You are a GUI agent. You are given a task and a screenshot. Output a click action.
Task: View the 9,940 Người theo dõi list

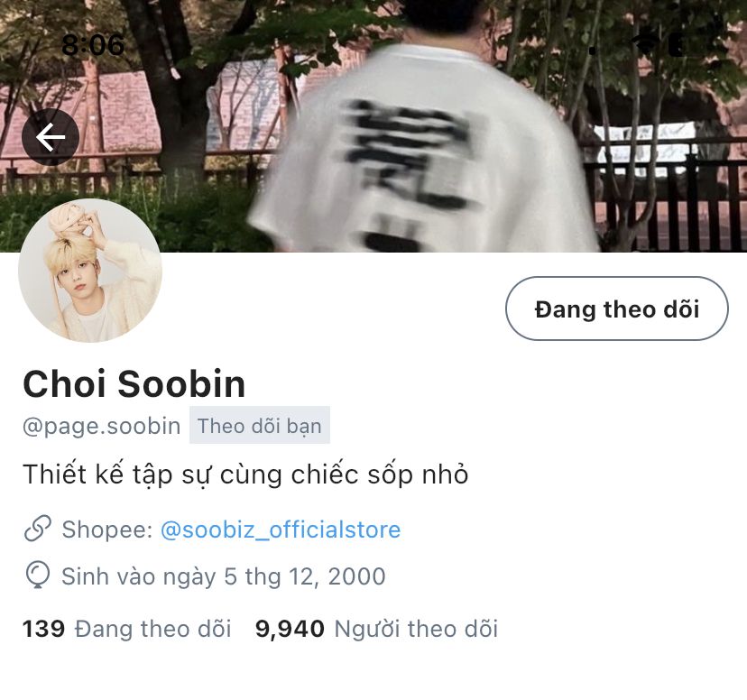376,629
